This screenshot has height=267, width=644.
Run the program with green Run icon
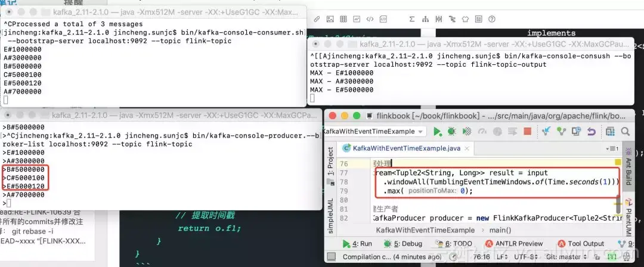tap(438, 132)
